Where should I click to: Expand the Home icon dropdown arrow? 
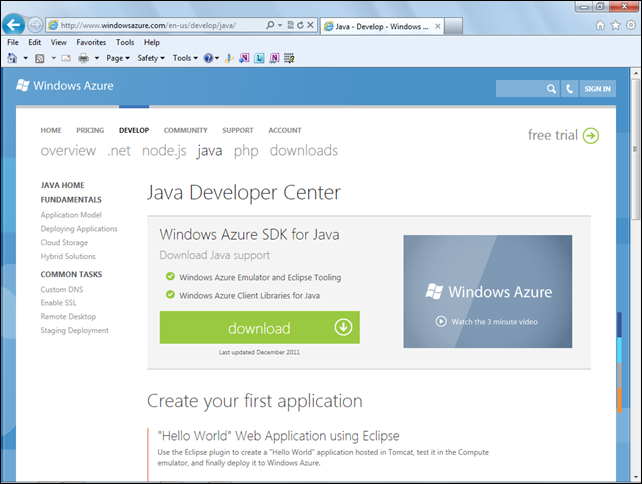point(25,58)
